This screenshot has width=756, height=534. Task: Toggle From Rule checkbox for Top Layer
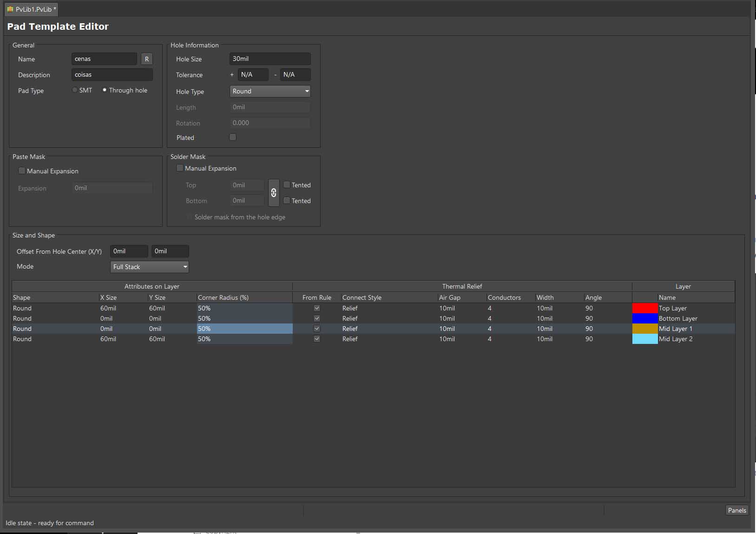[x=317, y=308]
